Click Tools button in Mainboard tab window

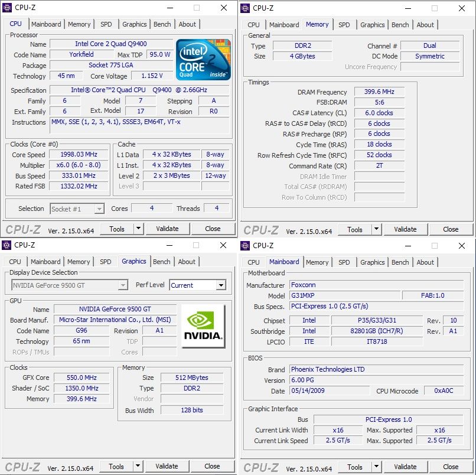[x=354, y=467]
